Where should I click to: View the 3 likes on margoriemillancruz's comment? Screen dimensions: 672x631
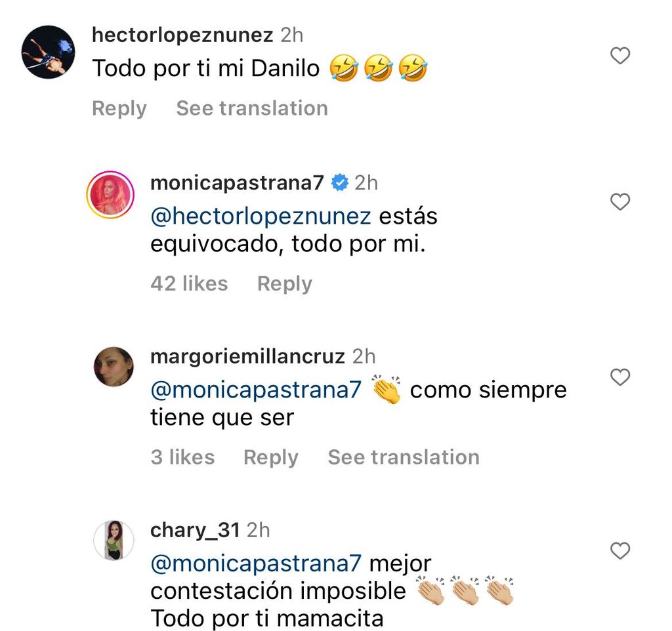(x=183, y=457)
